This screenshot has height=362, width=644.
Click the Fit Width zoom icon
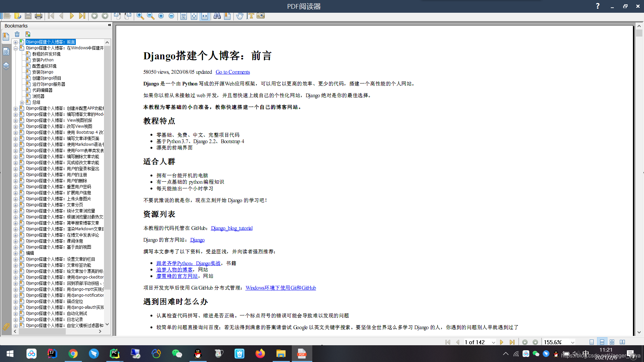tap(205, 16)
